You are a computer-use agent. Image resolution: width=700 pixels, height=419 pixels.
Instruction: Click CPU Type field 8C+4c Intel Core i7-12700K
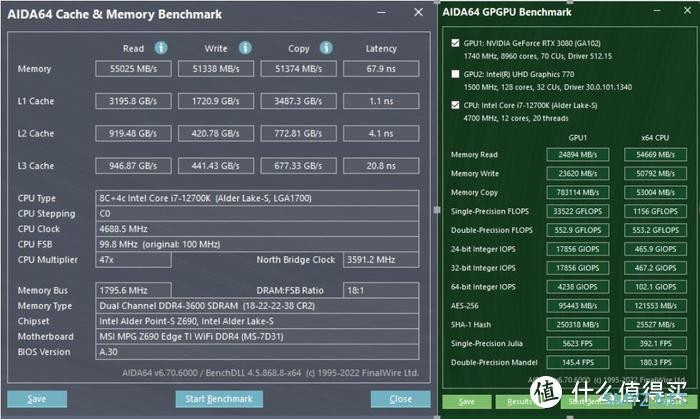pos(257,198)
